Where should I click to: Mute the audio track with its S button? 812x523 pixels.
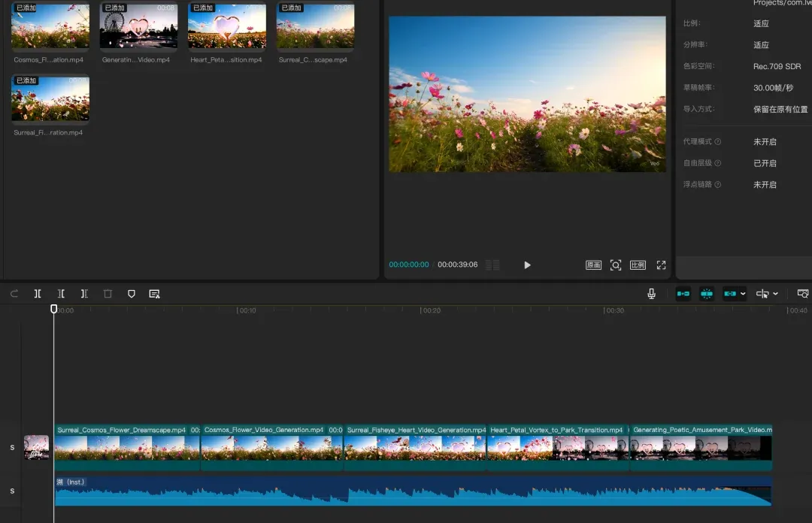[12, 491]
